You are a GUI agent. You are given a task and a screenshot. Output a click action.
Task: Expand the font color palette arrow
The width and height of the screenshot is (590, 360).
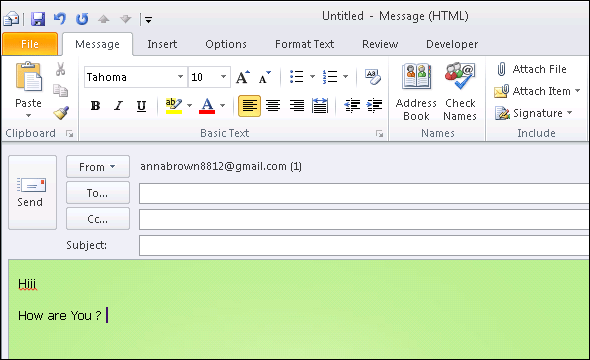pyautogui.click(x=222, y=106)
